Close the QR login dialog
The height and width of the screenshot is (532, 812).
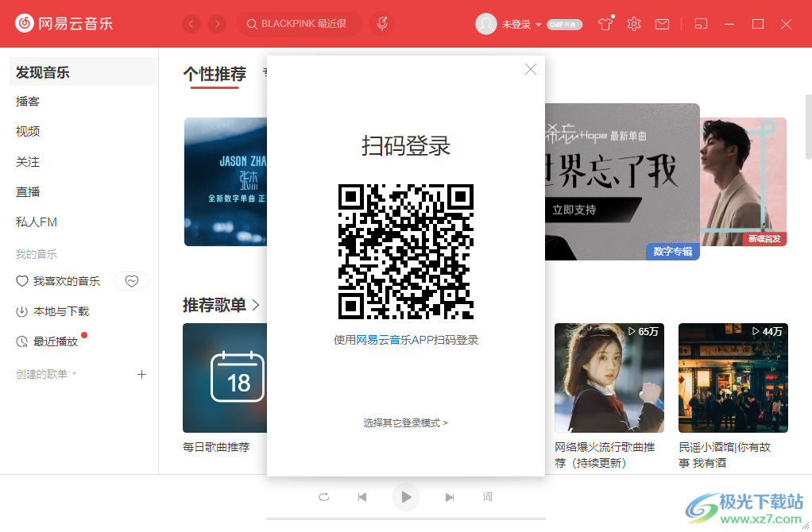pyautogui.click(x=530, y=69)
